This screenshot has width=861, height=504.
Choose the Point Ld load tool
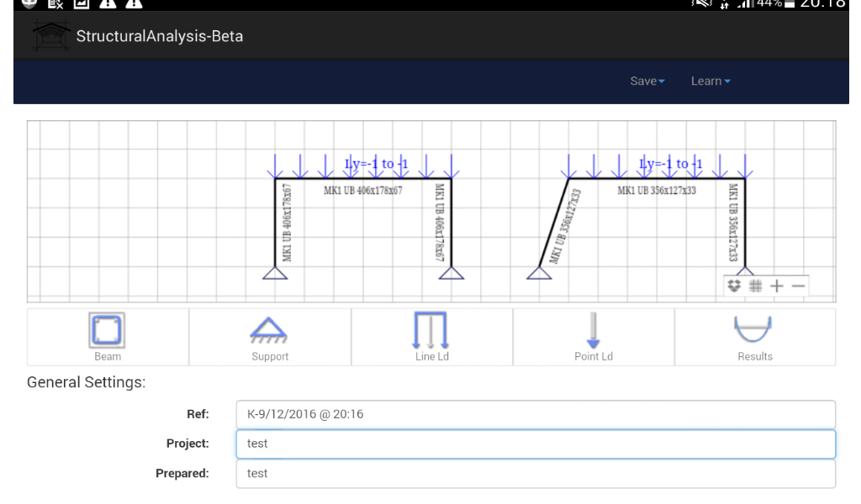[593, 337]
